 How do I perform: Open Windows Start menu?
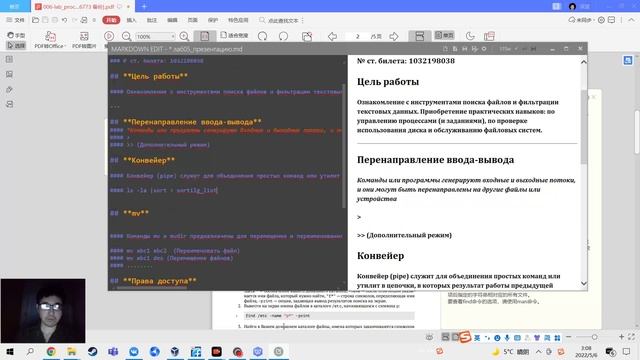click(9, 351)
